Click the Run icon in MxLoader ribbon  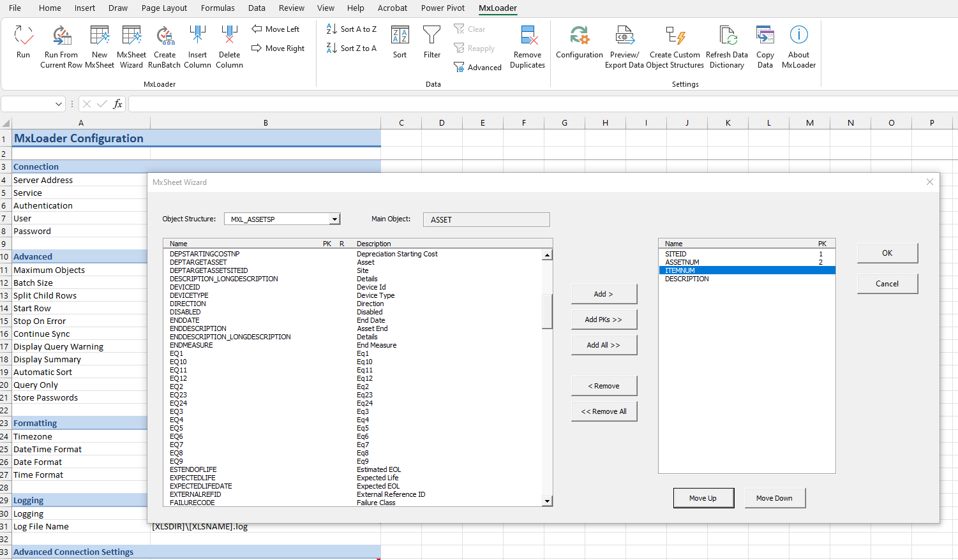pyautogui.click(x=24, y=36)
